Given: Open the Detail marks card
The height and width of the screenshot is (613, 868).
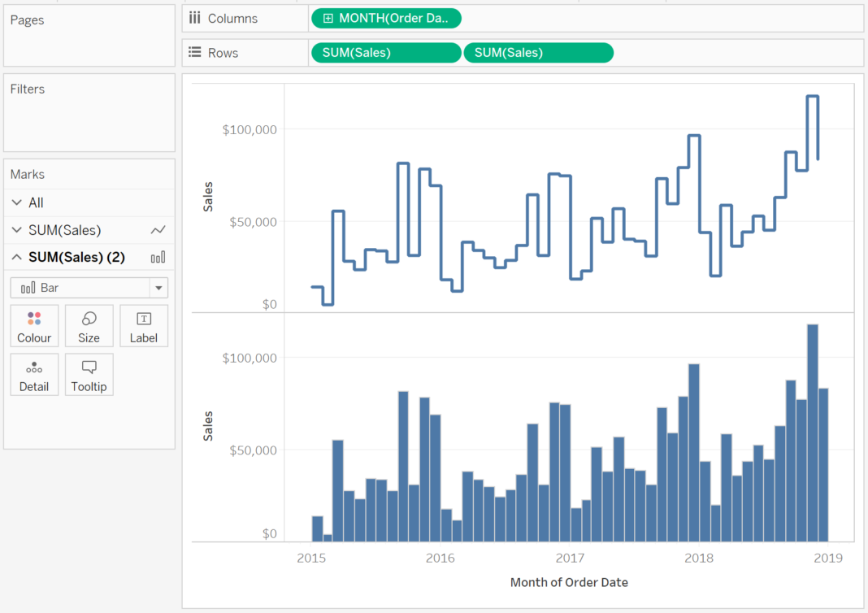Looking at the screenshot, I should point(34,375).
